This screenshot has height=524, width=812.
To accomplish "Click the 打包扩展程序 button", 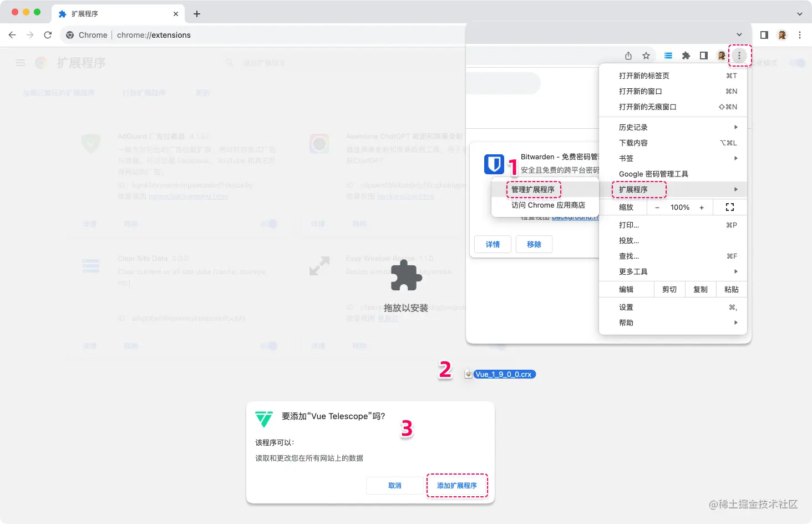I will 144,93.
